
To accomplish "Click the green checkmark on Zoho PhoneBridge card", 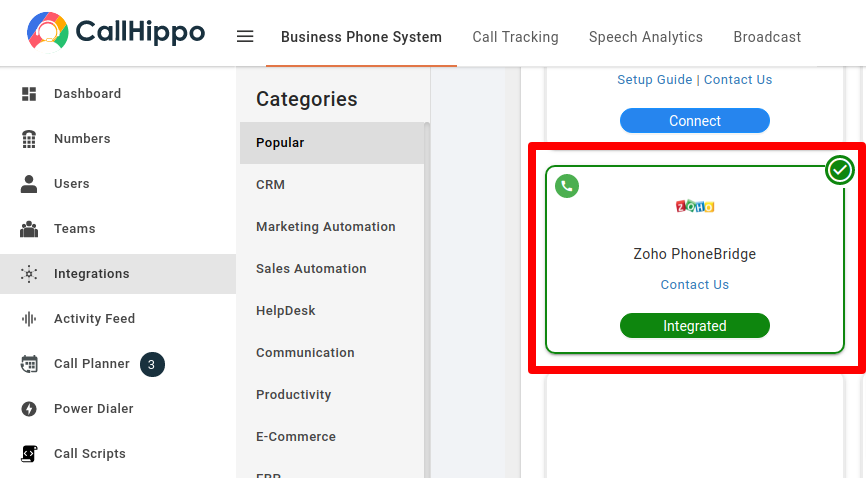I will pos(839,170).
